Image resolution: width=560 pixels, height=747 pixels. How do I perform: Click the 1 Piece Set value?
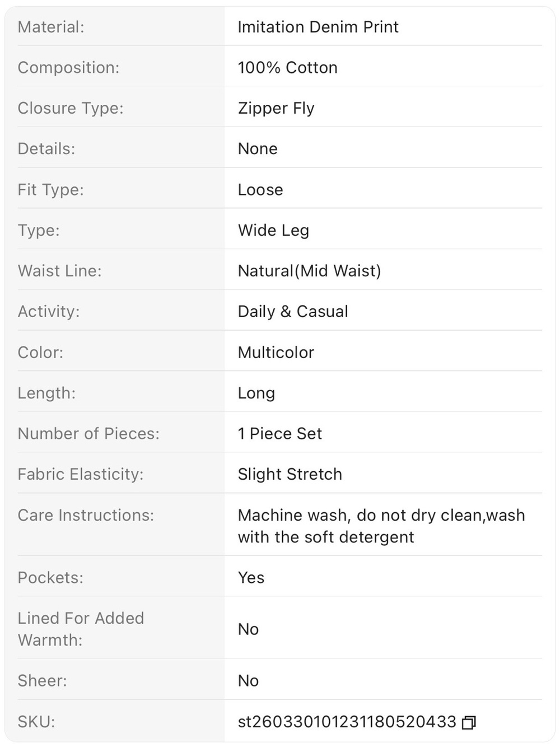280,434
